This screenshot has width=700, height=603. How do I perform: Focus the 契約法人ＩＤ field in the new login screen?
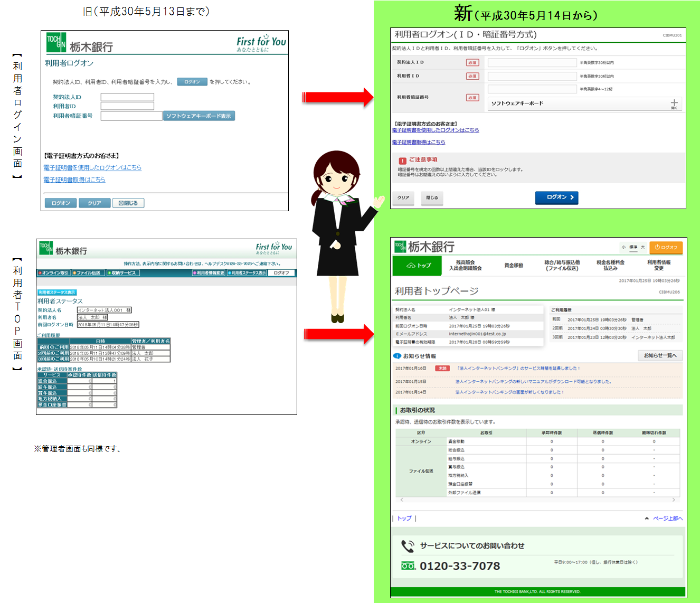pyautogui.click(x=532, y=62)
